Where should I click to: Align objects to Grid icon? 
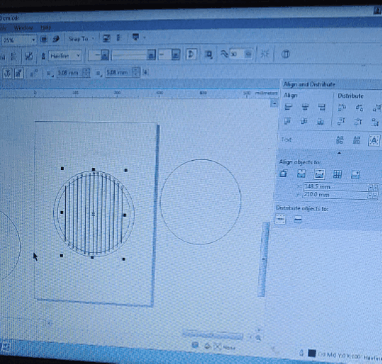coord(337,174)
